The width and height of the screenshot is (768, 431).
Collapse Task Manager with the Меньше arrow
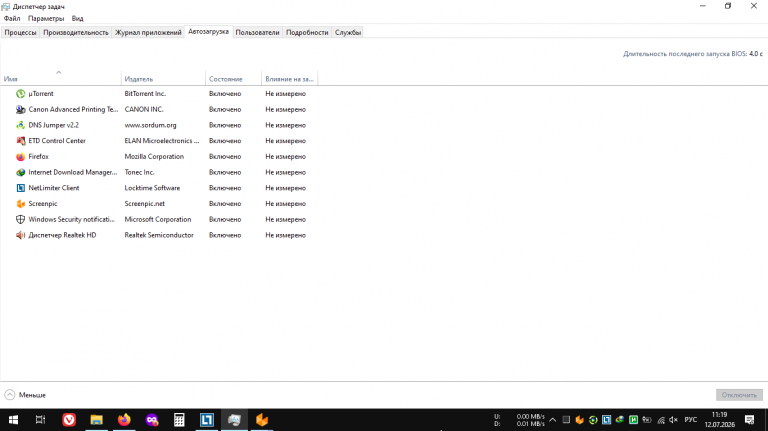pyautogui.click(x=10, y=395)
